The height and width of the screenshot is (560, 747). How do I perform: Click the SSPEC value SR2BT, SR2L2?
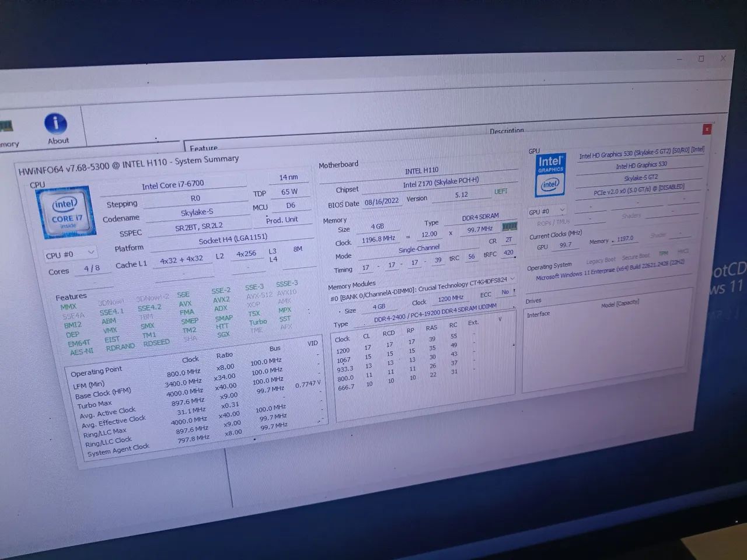pos(199,227)
